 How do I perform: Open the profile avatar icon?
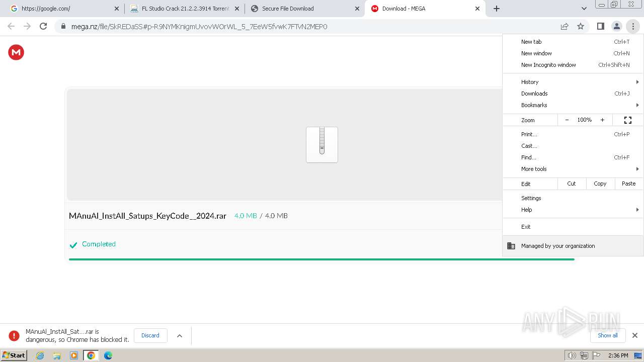click(x=616, y=26)
